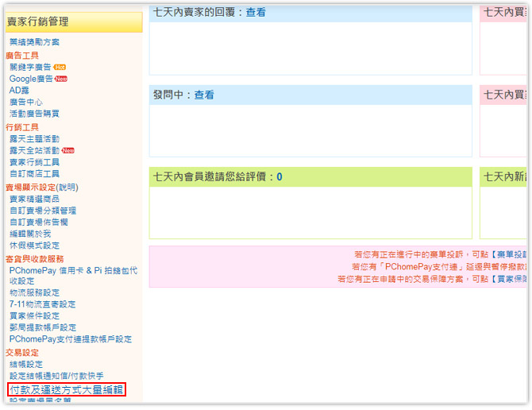Image resolution: width=532 pixels, height=410 pixels.
Task: Click 查看 next to 發問中
Action: pos(204,95)
